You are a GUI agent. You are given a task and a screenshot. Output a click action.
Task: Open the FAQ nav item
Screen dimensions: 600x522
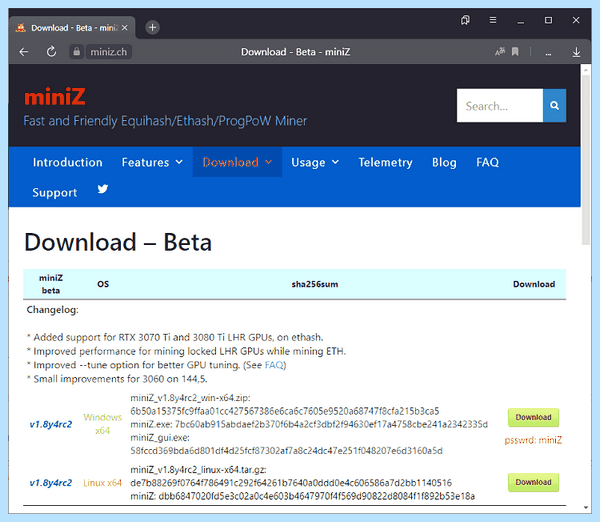[x=487, y=162]
